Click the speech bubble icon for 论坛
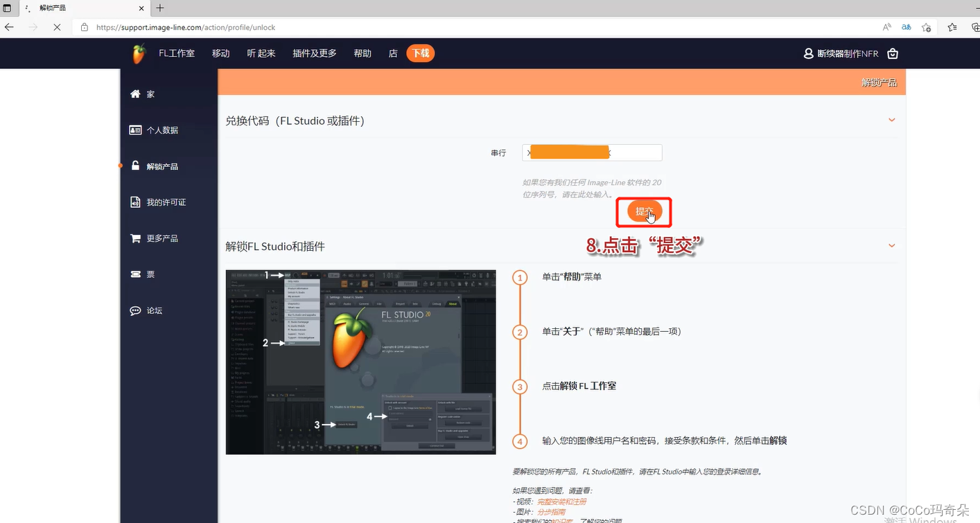The width and height of the screenshot is (980, 523). pos(135,310)
